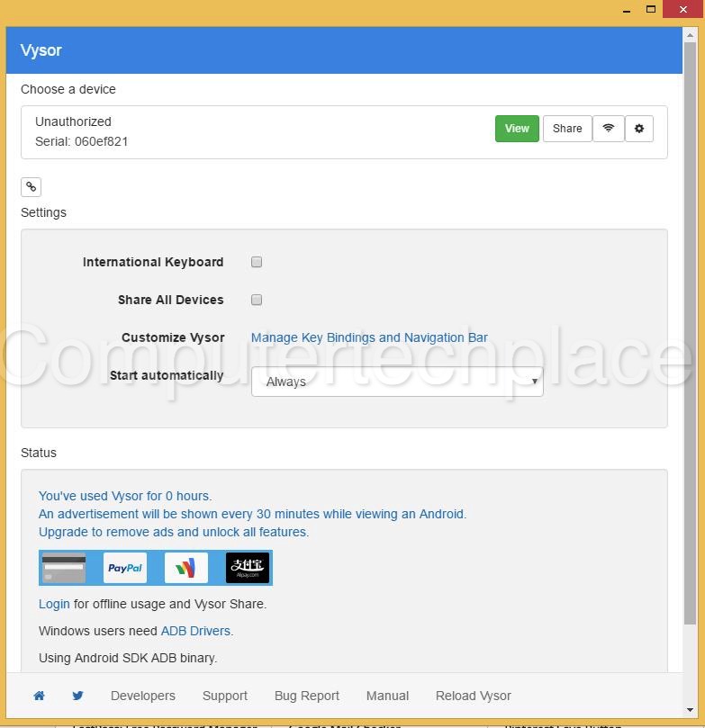Click 'You've used Vysor for 0 hours'
Screen dimensions: 705x728
coord(125,496)
